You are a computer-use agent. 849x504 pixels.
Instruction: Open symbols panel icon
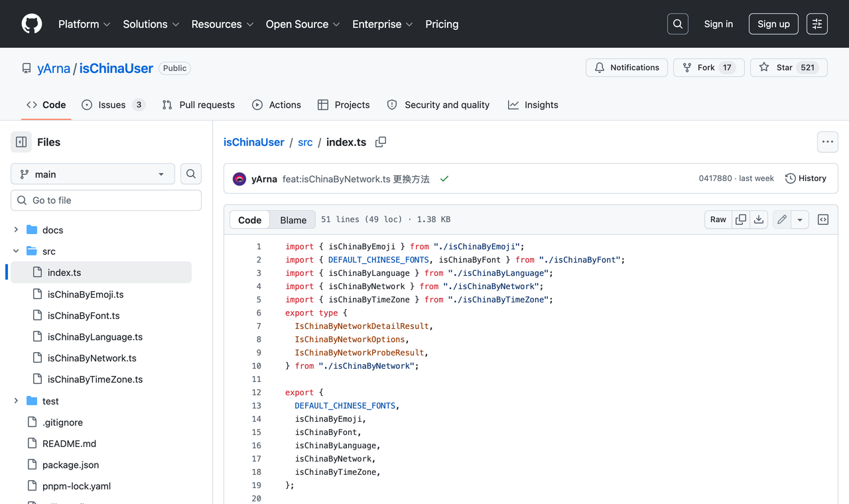(823, 220)
